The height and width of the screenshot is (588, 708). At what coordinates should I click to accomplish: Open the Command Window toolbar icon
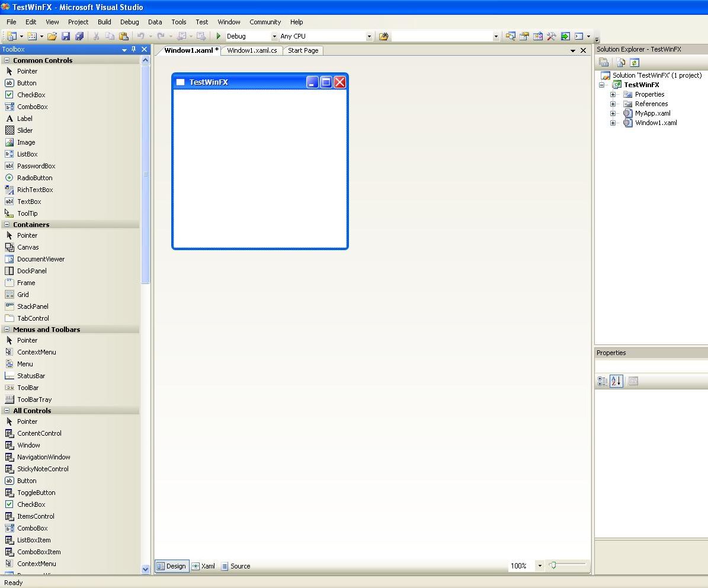579,36
